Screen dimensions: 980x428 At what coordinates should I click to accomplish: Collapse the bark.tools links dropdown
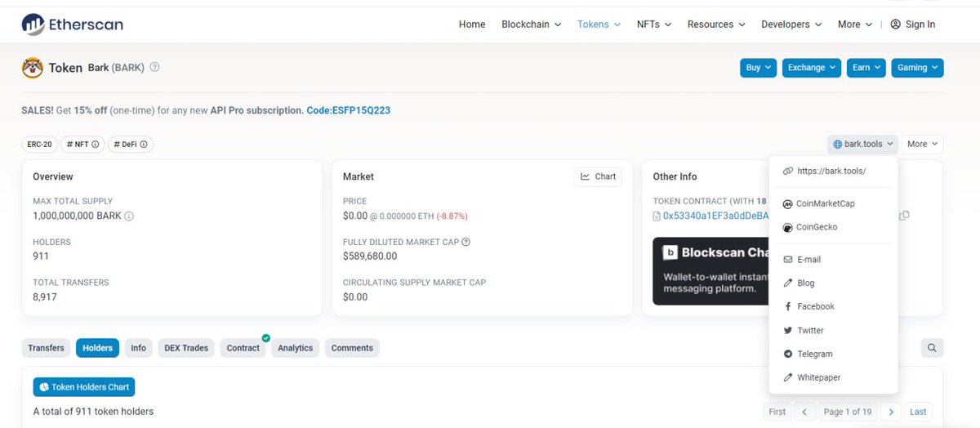click(862, 144)
